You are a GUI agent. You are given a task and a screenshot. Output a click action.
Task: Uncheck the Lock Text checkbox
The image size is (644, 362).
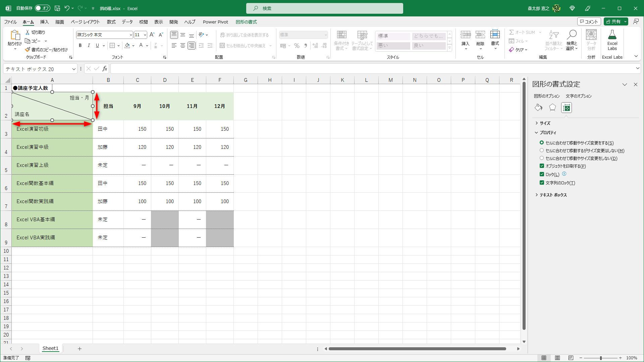[542, 183]
